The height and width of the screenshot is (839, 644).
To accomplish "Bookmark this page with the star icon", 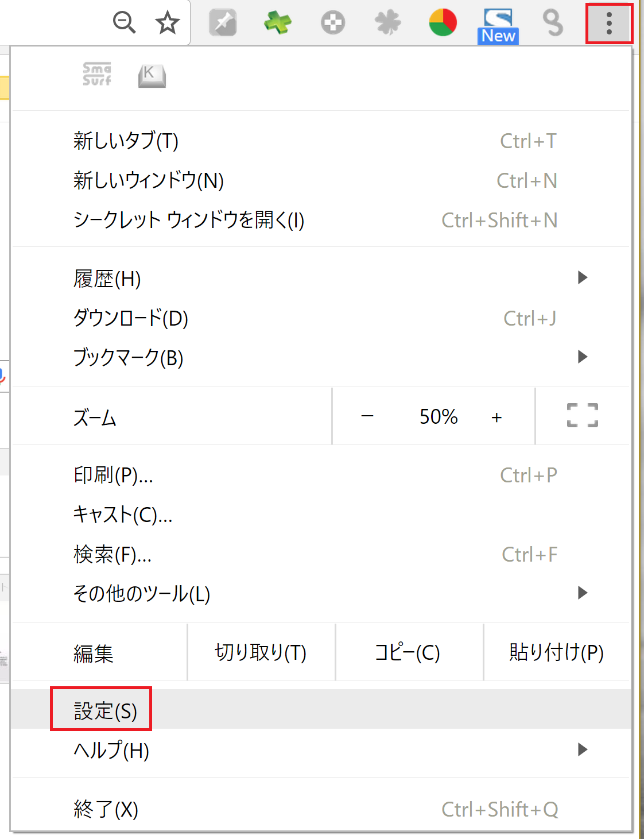I will point(168,22).
